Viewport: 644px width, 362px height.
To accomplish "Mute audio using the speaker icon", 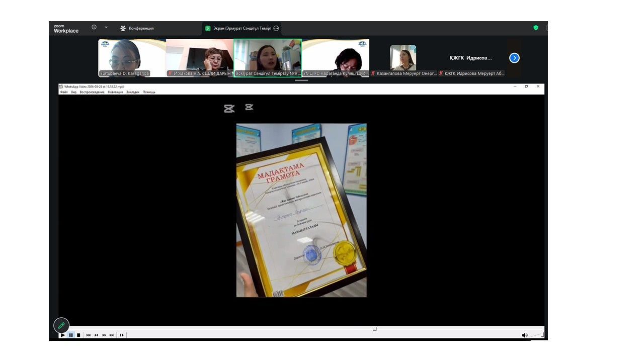I will pyautogui.click(x=524, y=335).
